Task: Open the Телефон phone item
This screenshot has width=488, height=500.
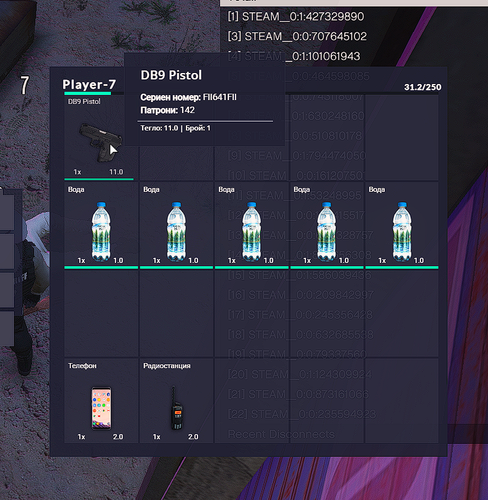Action: click(101, 408)
